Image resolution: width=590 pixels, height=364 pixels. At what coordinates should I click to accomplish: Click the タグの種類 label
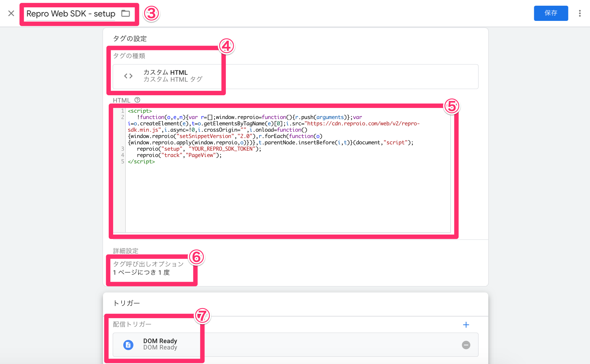129,56
